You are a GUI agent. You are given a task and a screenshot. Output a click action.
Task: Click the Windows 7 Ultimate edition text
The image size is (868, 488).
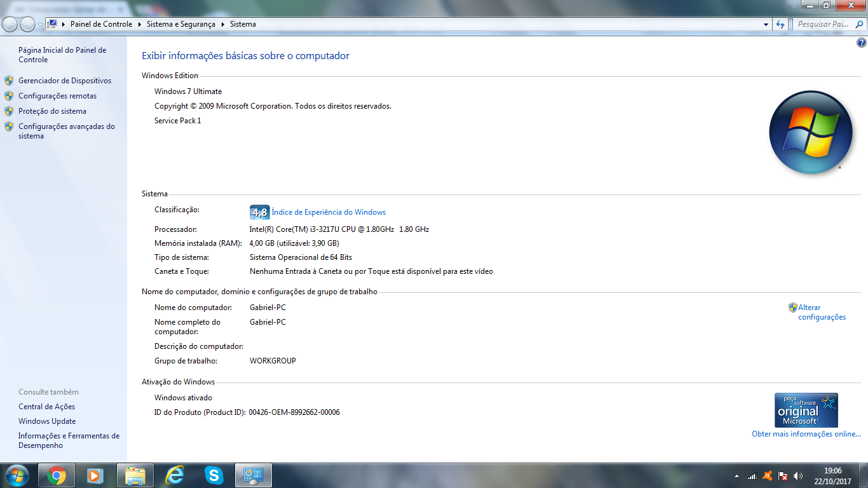pyautogui.click(x=188, y=91)
